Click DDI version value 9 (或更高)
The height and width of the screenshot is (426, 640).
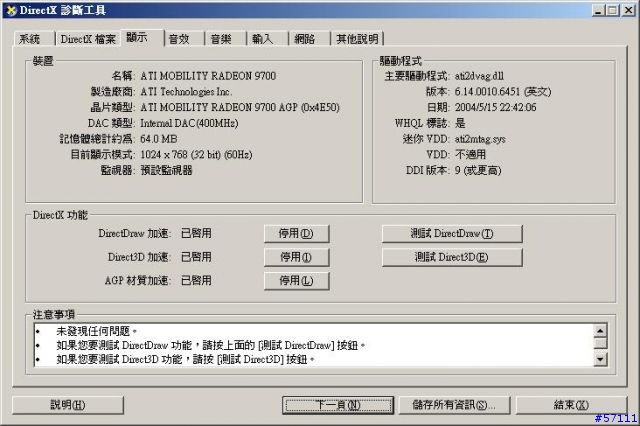tap(478, 170)
